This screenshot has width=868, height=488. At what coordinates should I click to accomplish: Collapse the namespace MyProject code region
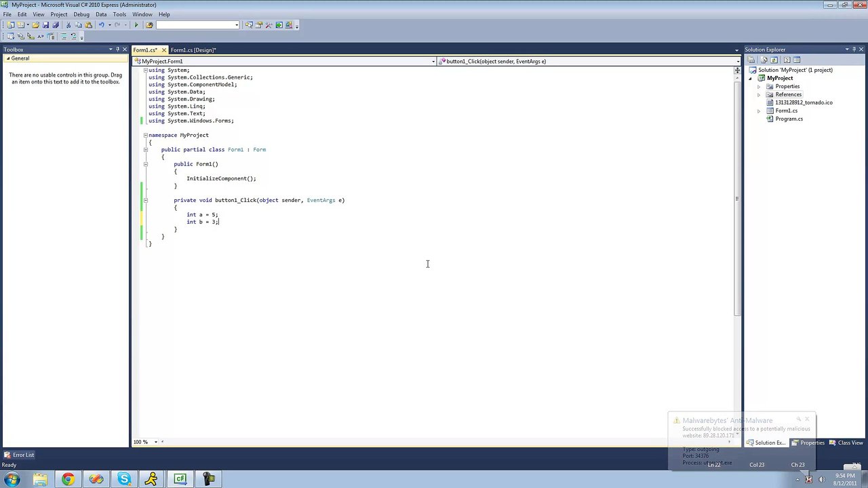click(145, 135)
